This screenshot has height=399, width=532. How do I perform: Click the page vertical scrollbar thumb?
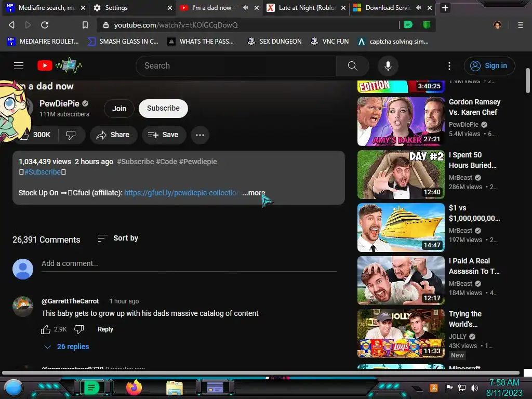(528, 81)
